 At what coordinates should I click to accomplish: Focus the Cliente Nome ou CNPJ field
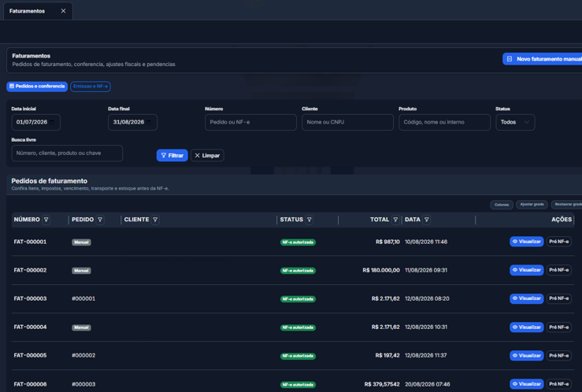347,122
